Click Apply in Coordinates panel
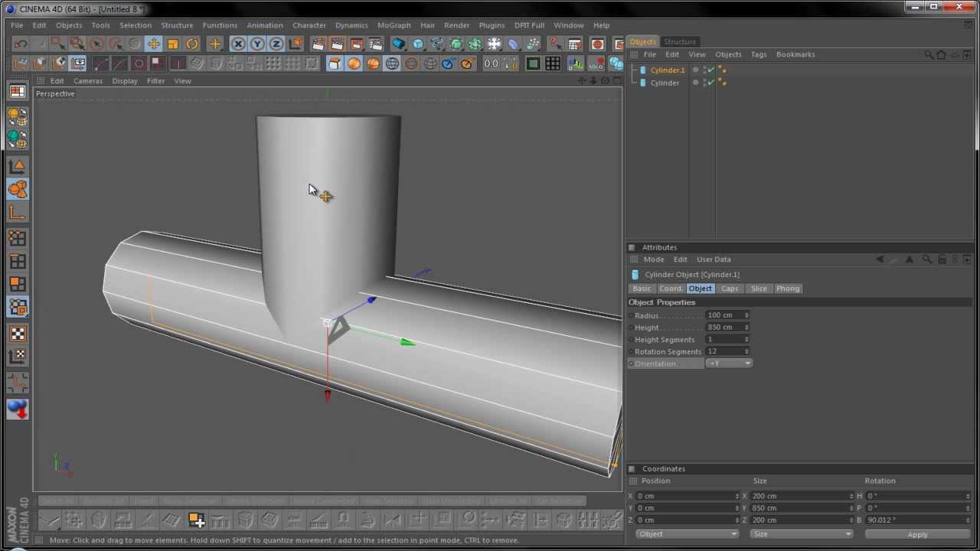980x551 pixels. [917, 534]
